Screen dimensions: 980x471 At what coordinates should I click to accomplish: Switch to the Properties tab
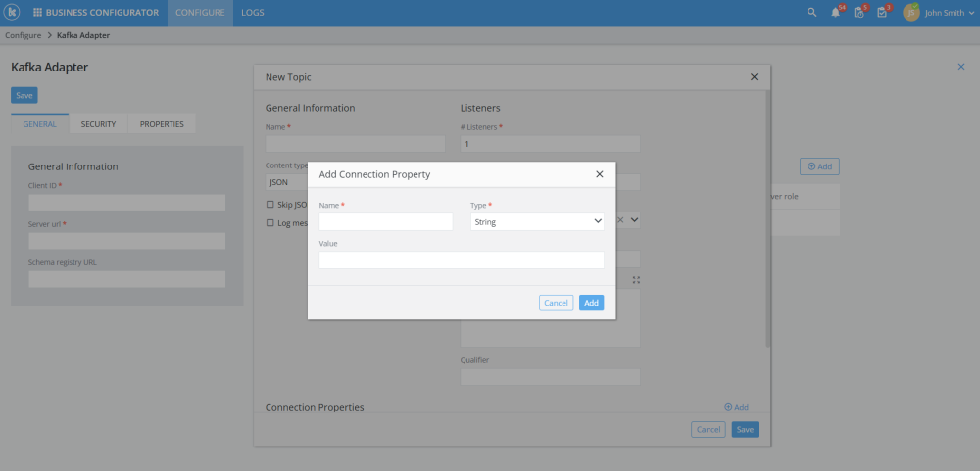coord(162,124)
